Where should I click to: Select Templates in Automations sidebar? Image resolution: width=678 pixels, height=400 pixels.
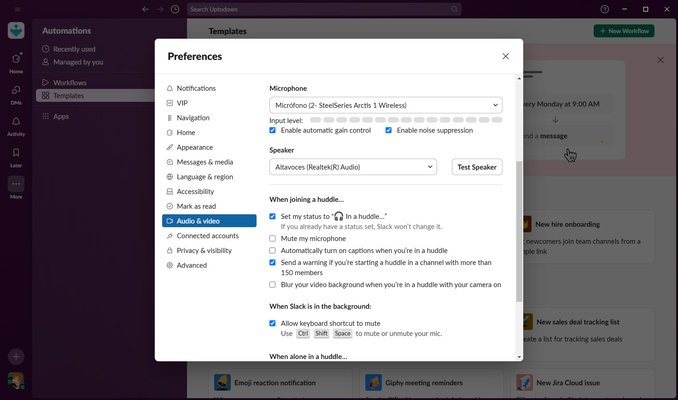tap(95, 96)
